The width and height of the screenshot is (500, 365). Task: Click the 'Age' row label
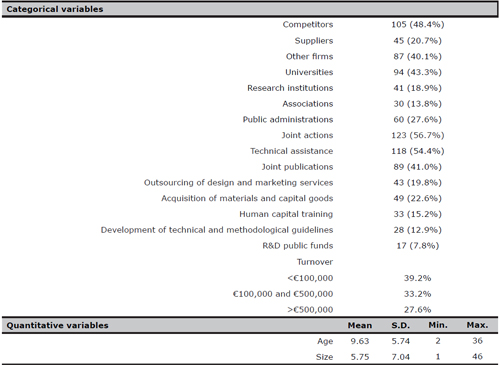click(x=325, y=341)
